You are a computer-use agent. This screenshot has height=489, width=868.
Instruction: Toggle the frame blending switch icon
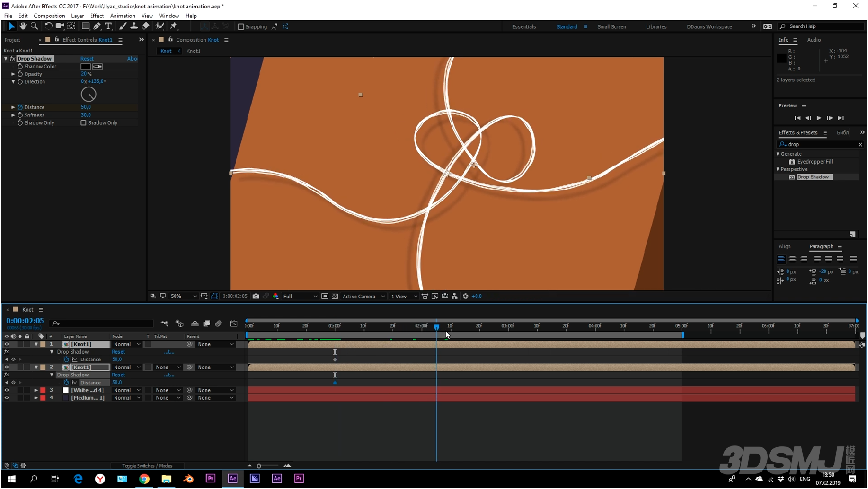click(207, 324)
